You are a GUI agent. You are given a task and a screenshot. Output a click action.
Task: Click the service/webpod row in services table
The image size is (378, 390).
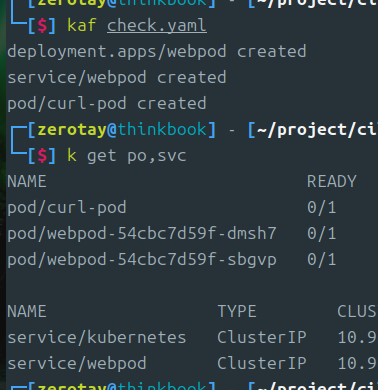click(x=77, y=363)
